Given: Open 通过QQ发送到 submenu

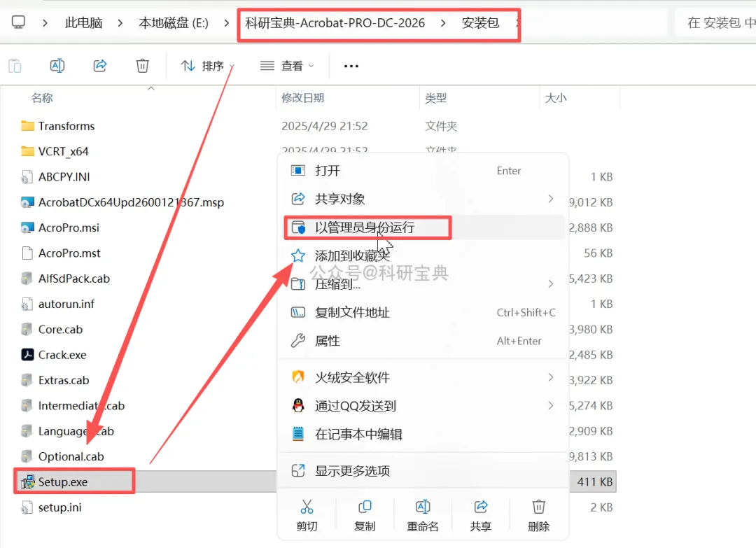Looking at the screenshot, I should [x=423, y=406].
